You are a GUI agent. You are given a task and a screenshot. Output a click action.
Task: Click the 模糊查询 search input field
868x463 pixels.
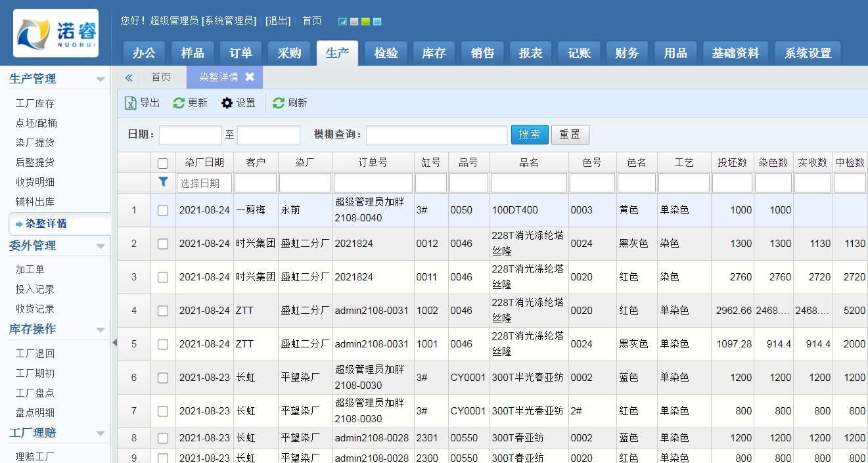(x=436, y=135)
